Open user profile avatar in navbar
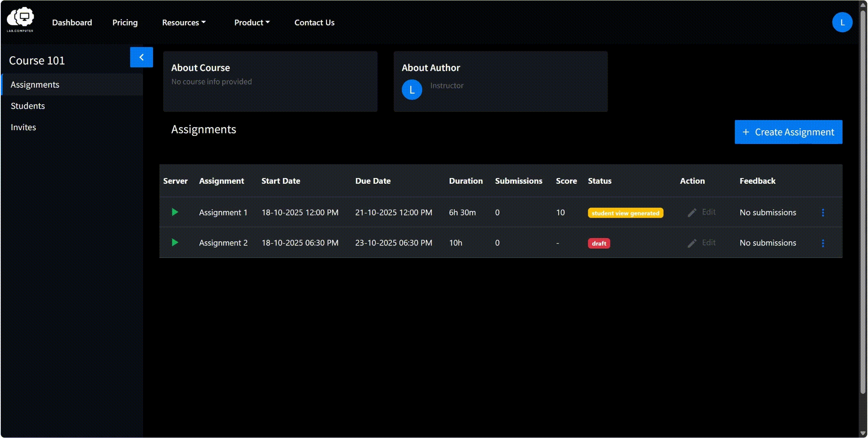This screenshot has width=868, height=438. [842, 22]
